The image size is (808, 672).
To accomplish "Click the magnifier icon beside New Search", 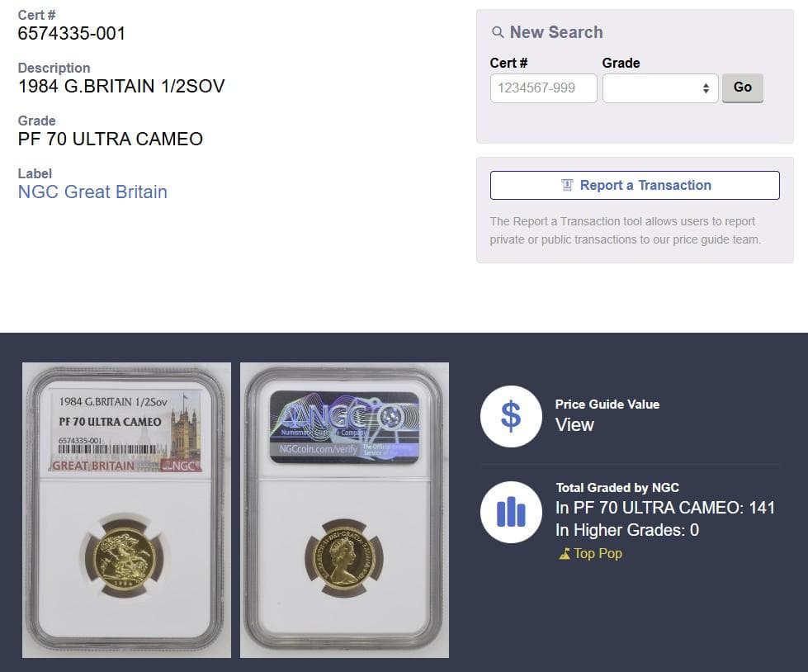I will click(498, 32).
